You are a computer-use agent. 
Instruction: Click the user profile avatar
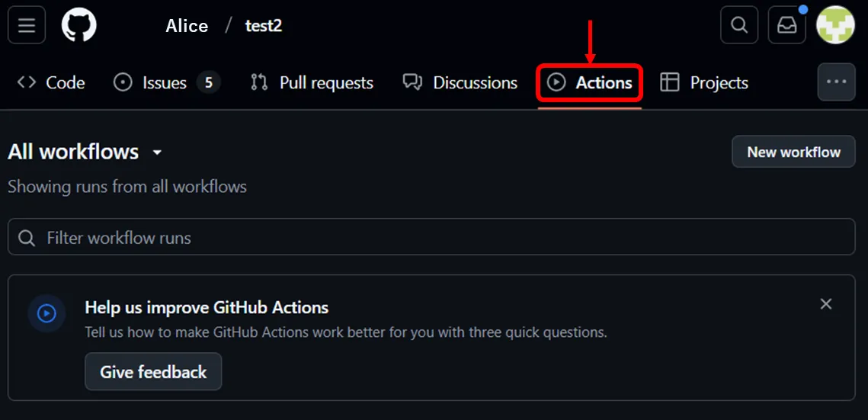835,25
